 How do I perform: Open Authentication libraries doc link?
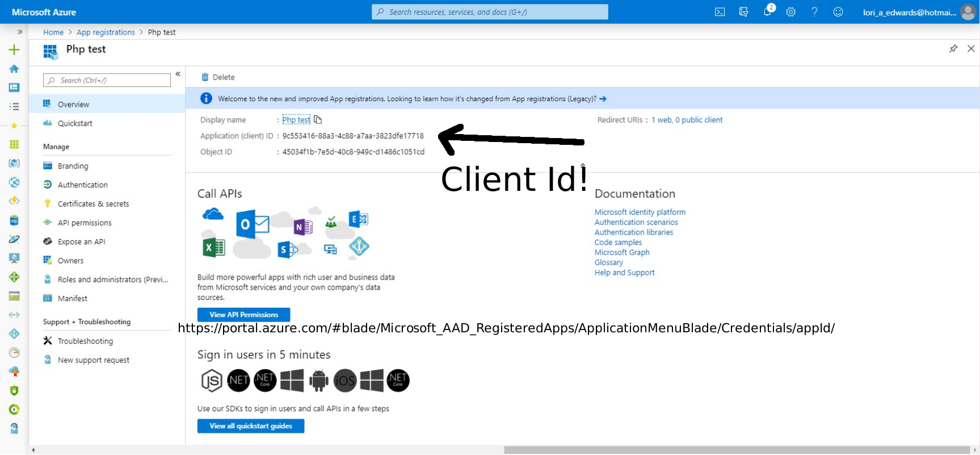(634, 232)
